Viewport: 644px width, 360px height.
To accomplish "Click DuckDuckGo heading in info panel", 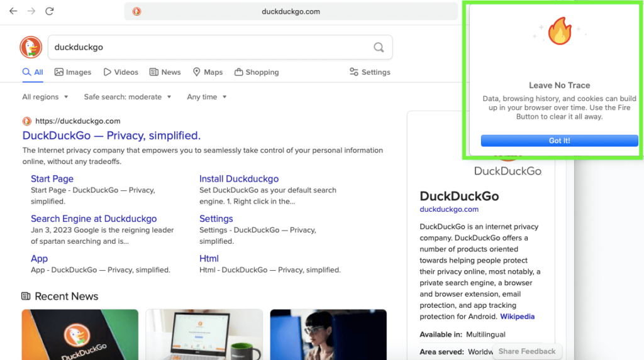I will pos(459,196).
